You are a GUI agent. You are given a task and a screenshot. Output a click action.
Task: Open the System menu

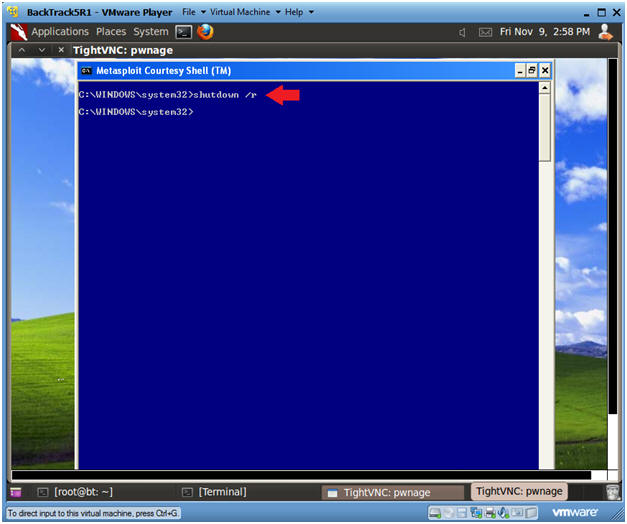[x=151, y=32]
